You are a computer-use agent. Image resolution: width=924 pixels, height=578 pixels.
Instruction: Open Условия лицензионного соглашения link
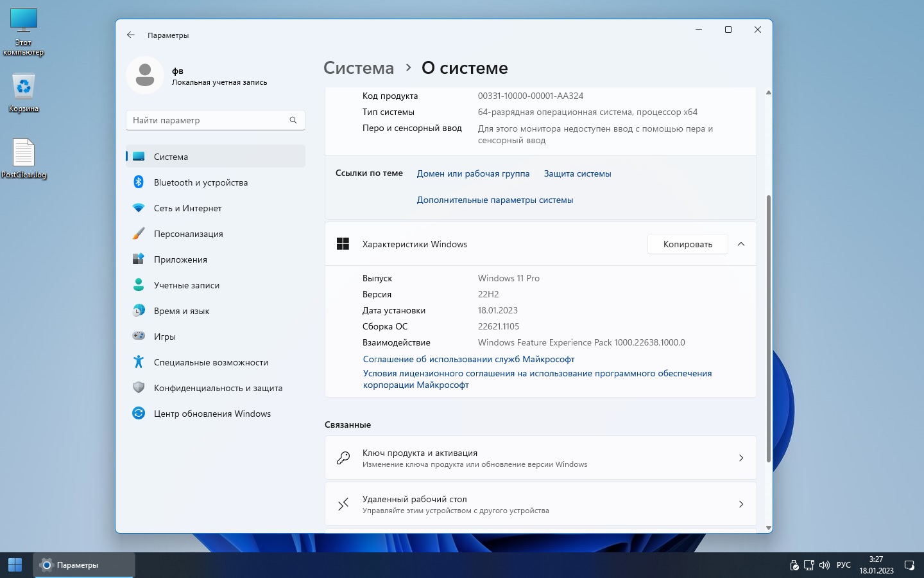[538, 379]
